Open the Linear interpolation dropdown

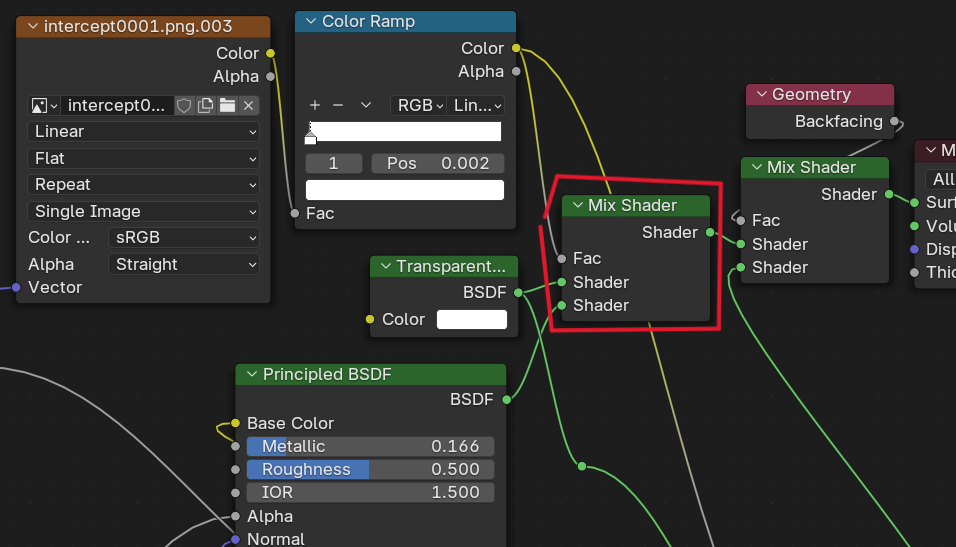click(x=143, y=132)
